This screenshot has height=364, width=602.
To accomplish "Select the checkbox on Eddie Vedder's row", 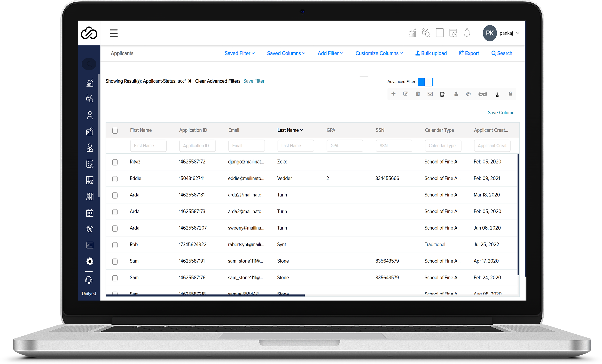I will (x=115, y=179).
